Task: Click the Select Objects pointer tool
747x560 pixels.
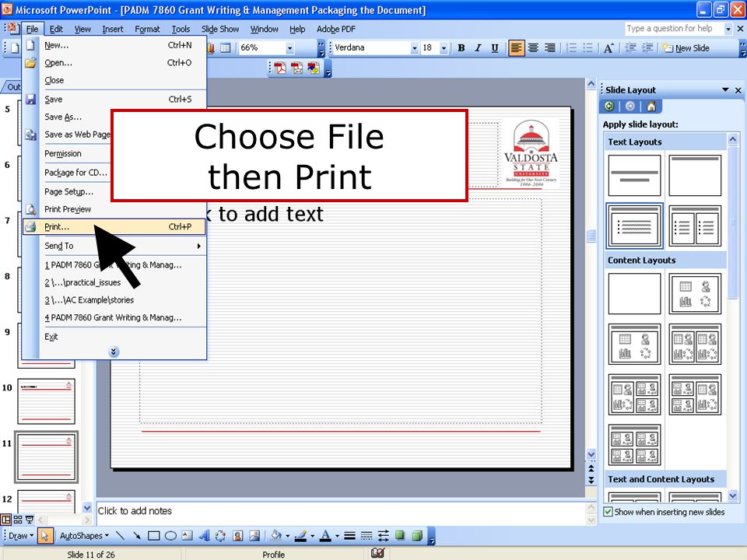Action: tap(45, 536)
